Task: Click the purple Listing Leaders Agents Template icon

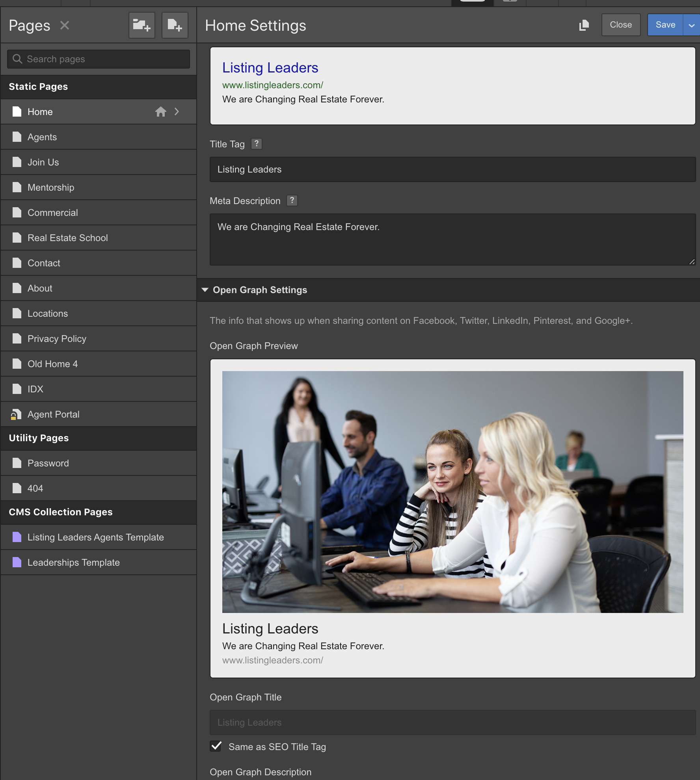Action: [17, 537]
